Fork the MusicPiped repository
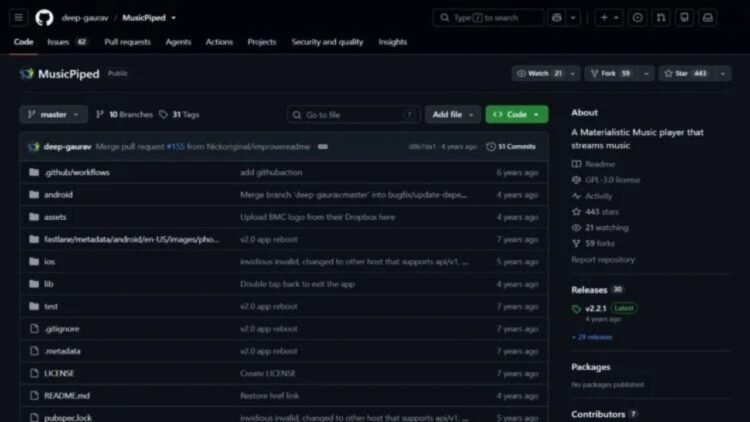This screenshot has width=750, height=422. tap(611, 74)
